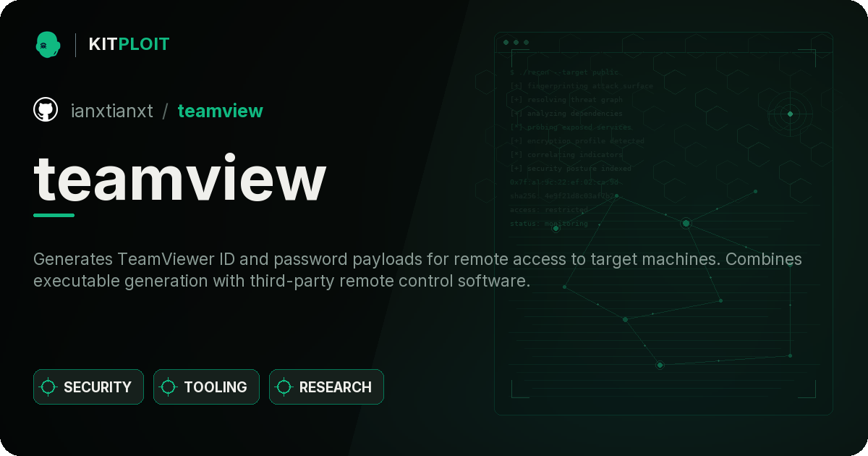The height and width of the screenshot is (456, 868).
Task: Click the large teamview title heading
Action: [x=180, y=179]
